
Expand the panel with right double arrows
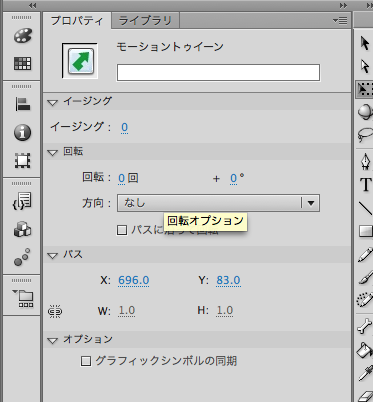pos(343,5)
